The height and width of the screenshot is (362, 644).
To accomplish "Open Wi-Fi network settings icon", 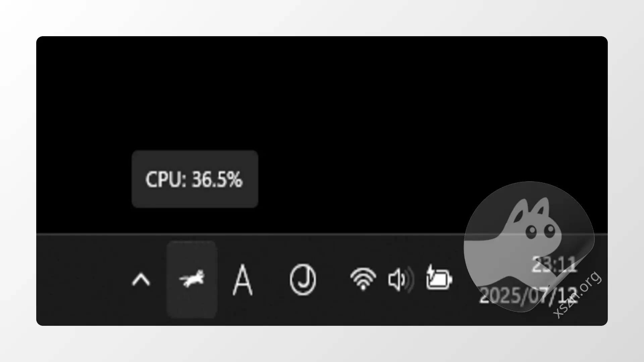I will pos(363,279).
